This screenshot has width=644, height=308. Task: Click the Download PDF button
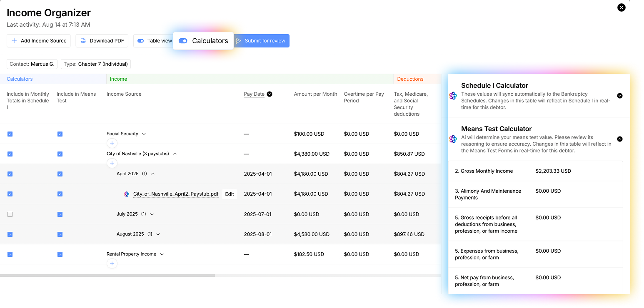tap(102, 41)
